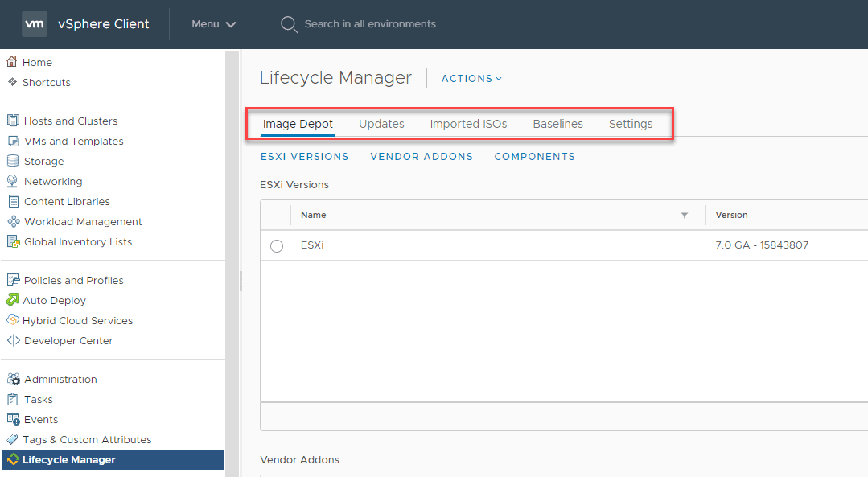Click the sidebar collapse handle
This screenshot has height=477, width=868.
pyautogui.click(x=241, y=280)
